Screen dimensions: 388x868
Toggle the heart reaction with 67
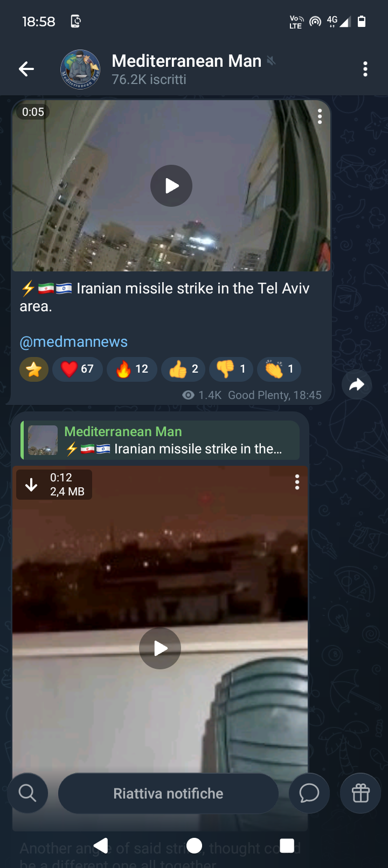click(x=78, y=369)
